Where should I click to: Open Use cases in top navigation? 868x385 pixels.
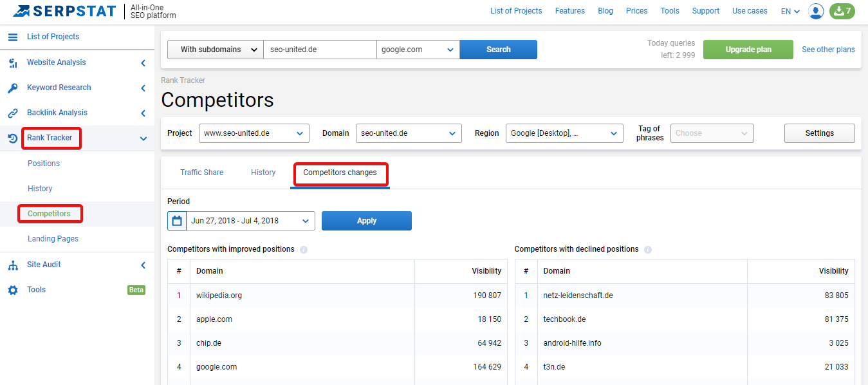click(x=750, y=11)
